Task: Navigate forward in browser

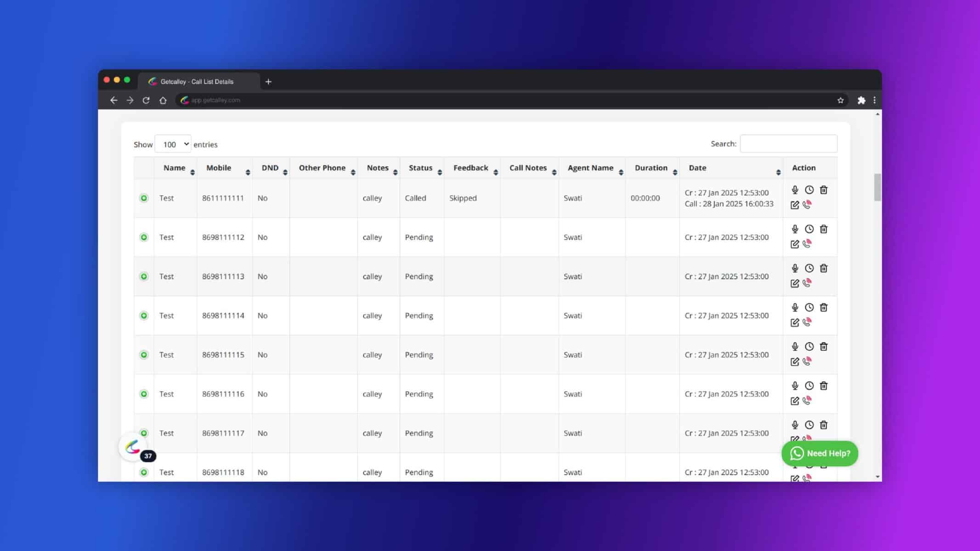Action: point(130,100)
